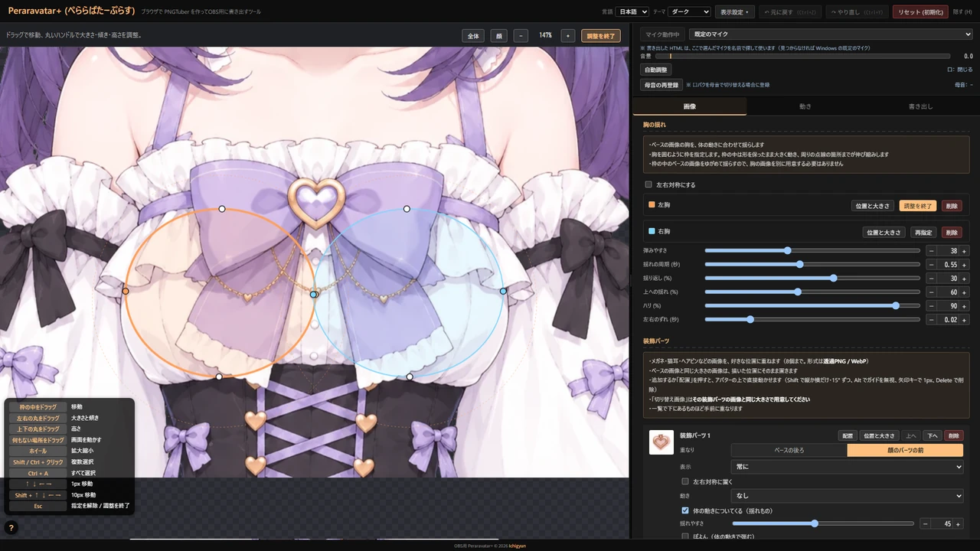Adjust the 左右のずれ slider
The width and height of the screenshot is (980, 551).
(812, 320)
